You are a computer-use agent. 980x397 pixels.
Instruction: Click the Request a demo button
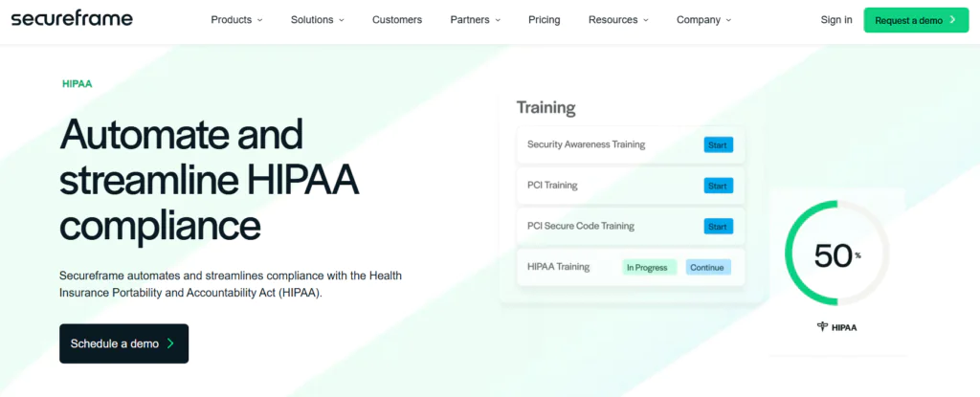[x=916, y=20]
